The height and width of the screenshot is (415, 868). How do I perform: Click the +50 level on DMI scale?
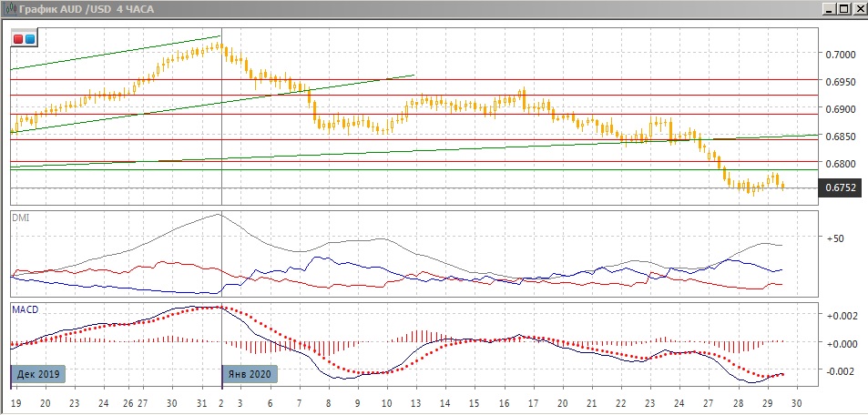coord(834,238)
